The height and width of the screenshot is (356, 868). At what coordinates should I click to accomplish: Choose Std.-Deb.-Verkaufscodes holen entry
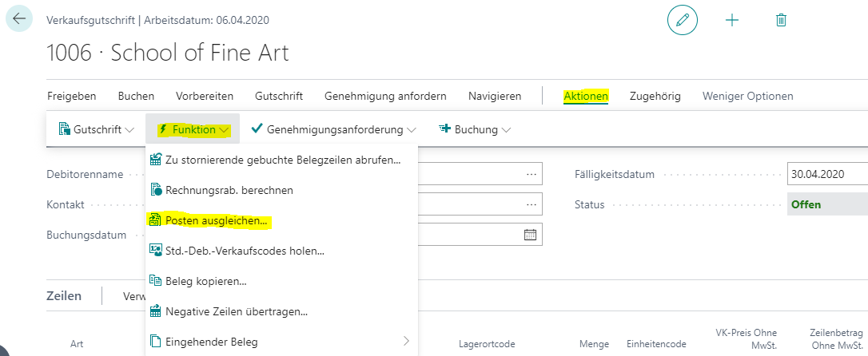(x=244, y=251)
